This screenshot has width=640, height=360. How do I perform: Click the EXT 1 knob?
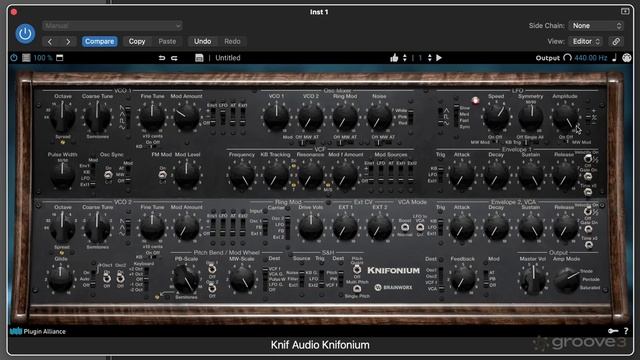(345, 228)
